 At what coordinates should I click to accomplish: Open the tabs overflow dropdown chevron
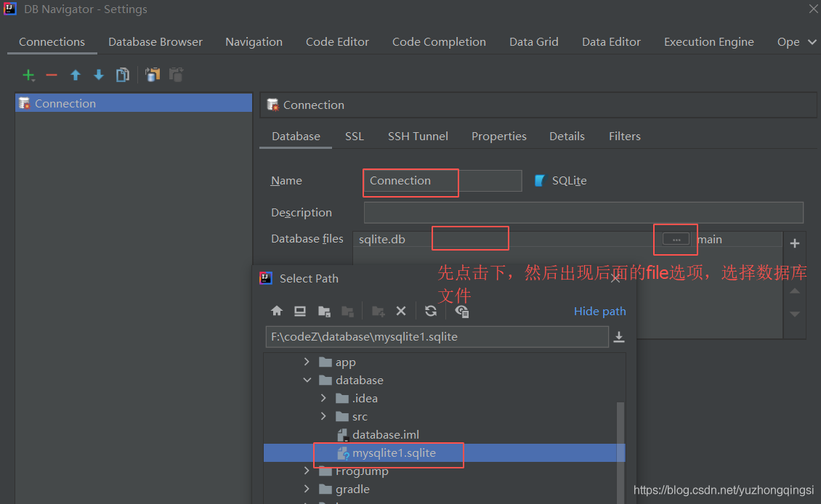[812, 42]
